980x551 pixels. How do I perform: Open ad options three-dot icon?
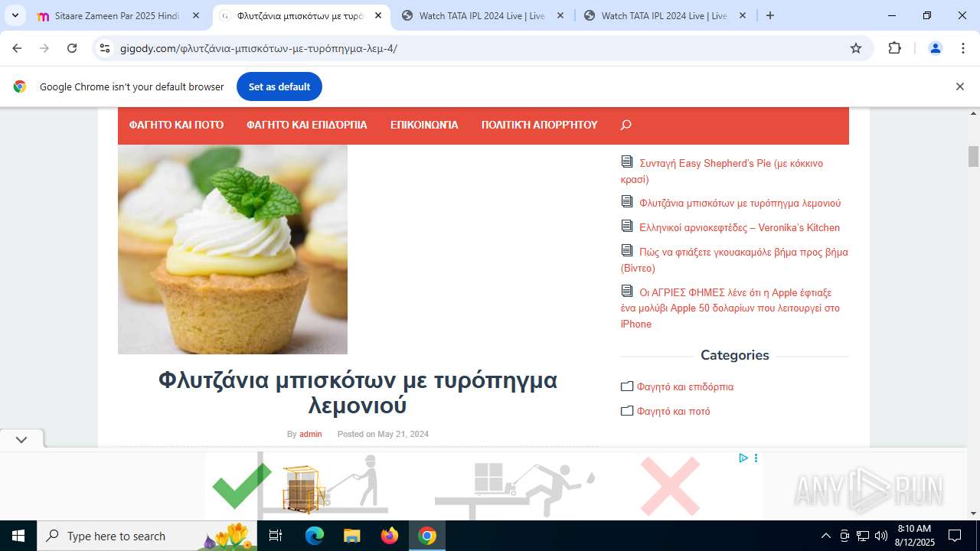pos(756,458)
